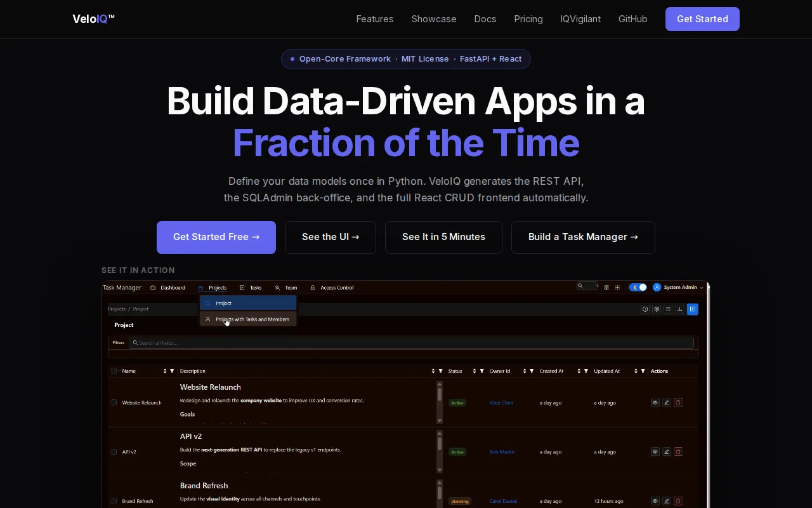Click the Projects folder icon in demo
This screenshot has width=812, height=508.
tap(201, 288)
